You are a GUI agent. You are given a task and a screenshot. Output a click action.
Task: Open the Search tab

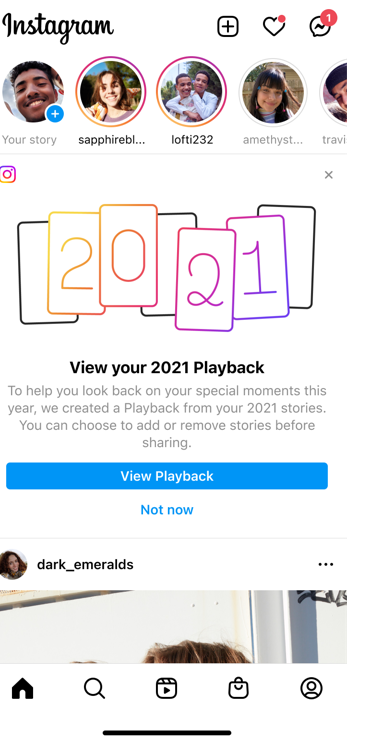click(95, 689)
